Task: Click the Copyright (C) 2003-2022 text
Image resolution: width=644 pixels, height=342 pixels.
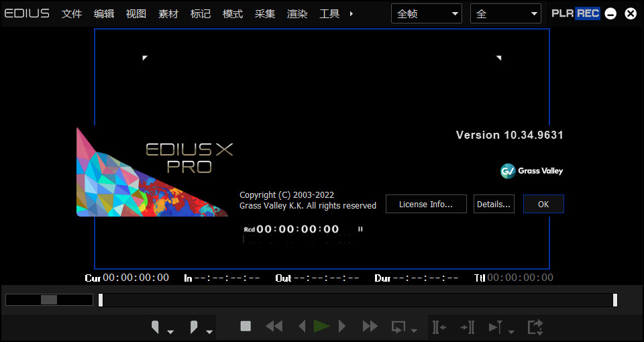Action: 286,194
